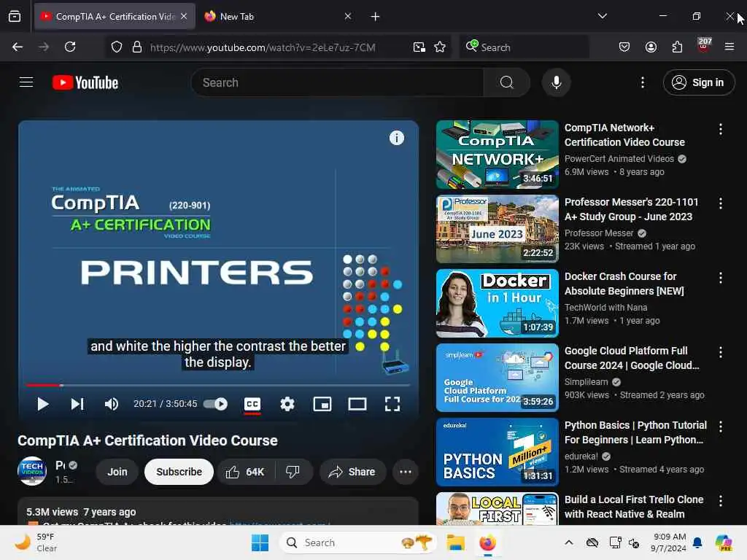Seek on the video progress bar

click(217, 385)
